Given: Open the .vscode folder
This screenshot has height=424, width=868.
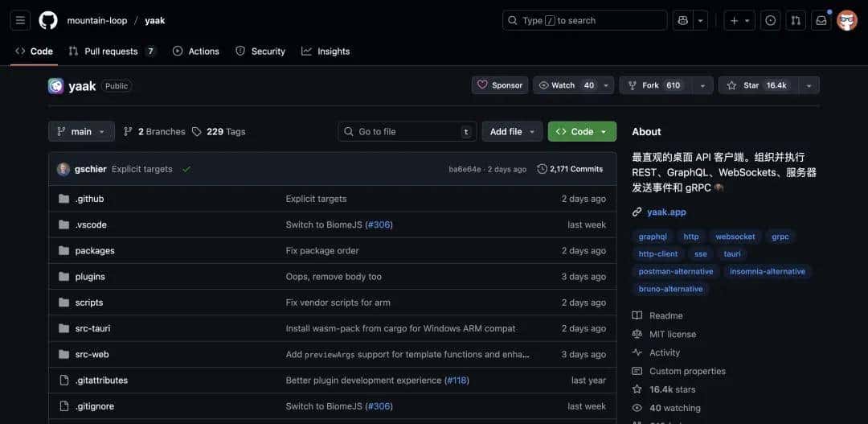Looking at the screenshot, I should [91, 224].
